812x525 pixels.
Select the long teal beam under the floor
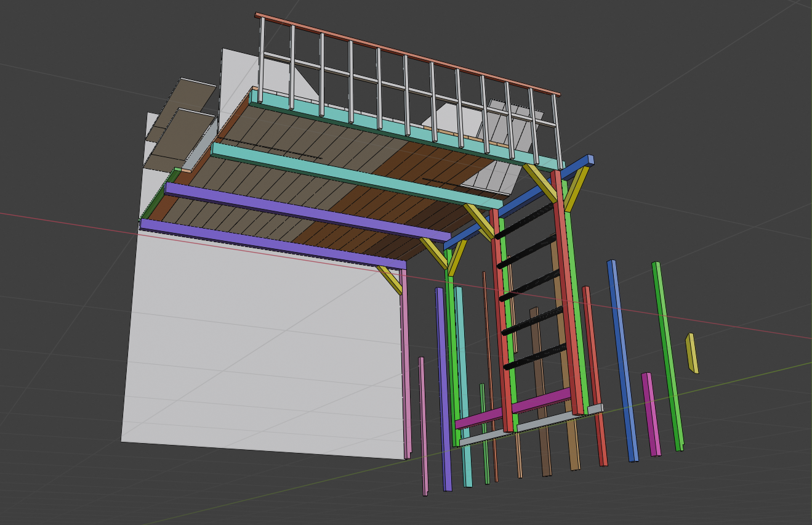(x=357, y=174)
